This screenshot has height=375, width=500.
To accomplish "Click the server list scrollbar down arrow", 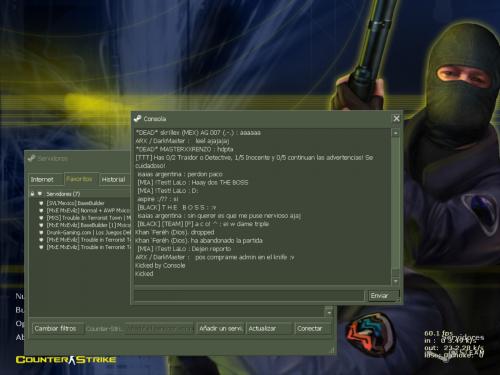I will tap(329, 313).
